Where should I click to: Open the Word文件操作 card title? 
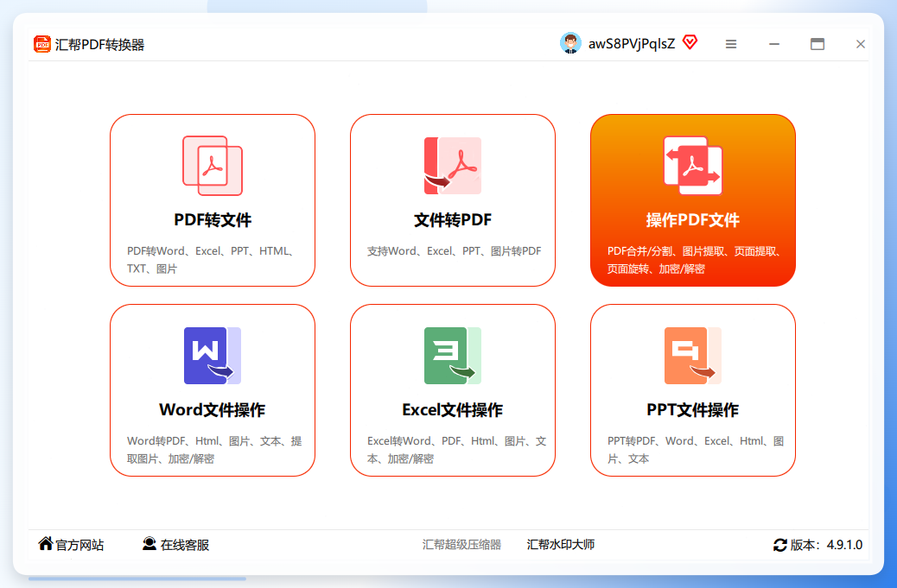(x=213, y=410)
